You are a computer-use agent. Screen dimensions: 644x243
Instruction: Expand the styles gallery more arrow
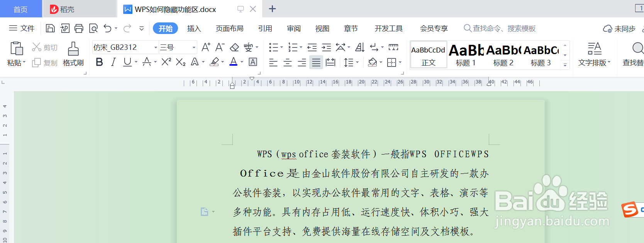click(x=565, y=65)
